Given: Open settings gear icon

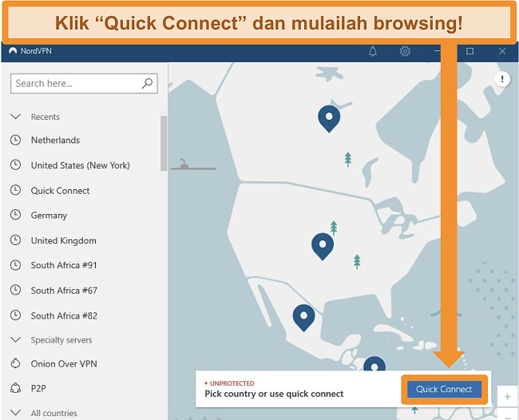Looking at the screenshot, I should pos(405,51).
